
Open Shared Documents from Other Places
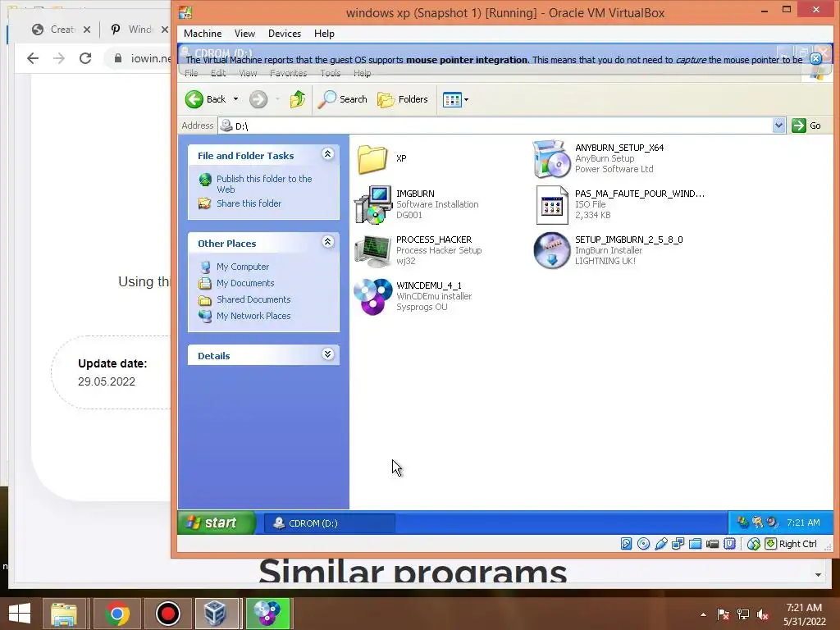coord(253,299)
